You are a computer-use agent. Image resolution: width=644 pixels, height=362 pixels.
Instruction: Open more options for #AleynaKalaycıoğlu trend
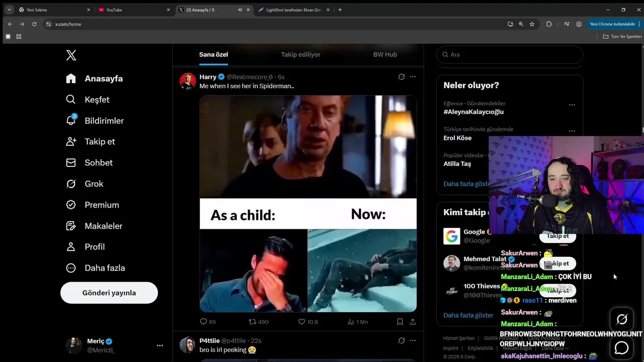[572, 105]
